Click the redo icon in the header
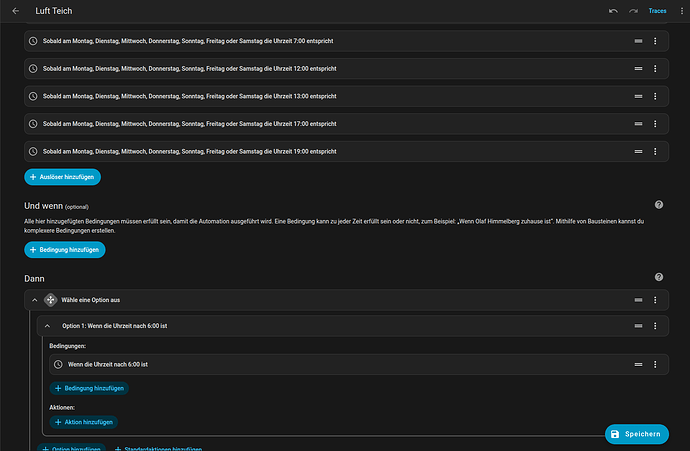 (x=633, y=11)
